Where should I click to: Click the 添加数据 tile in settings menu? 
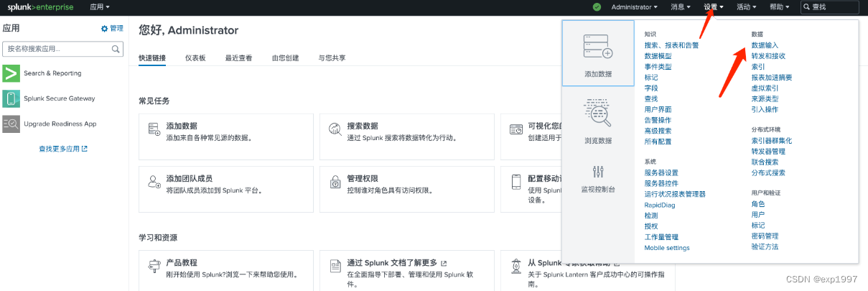point(597,55)
